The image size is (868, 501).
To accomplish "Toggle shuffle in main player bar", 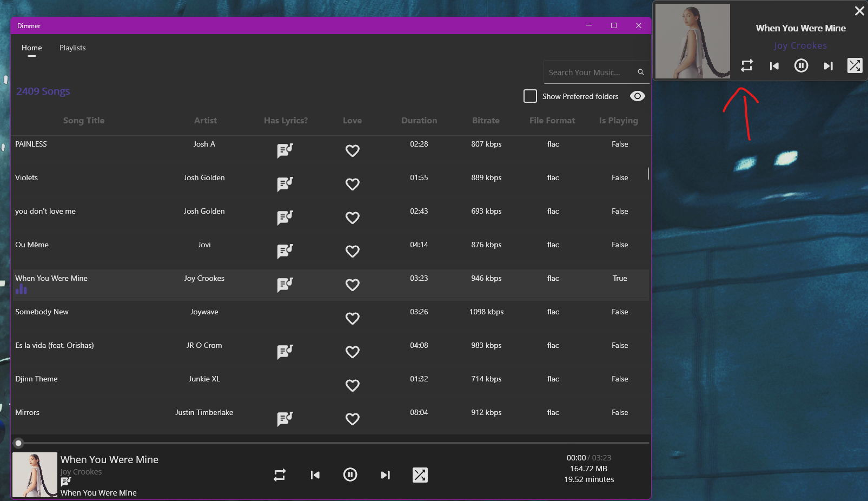I will pos(420,475).
